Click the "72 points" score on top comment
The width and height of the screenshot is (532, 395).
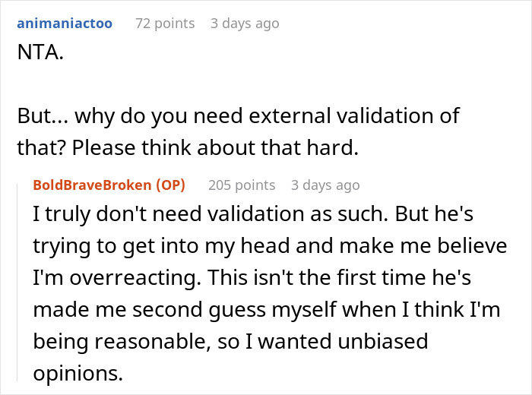pos(164,24)
